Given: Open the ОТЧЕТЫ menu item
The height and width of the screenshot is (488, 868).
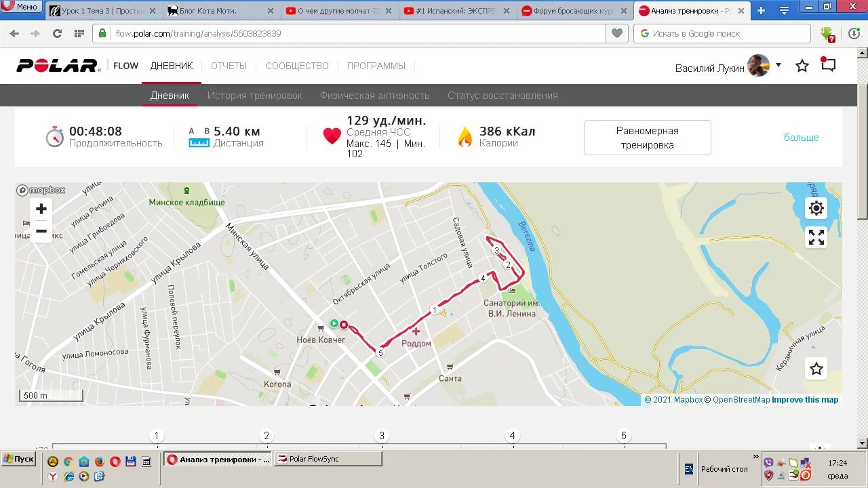Looking at the screenshot, I should coord(229,66).
